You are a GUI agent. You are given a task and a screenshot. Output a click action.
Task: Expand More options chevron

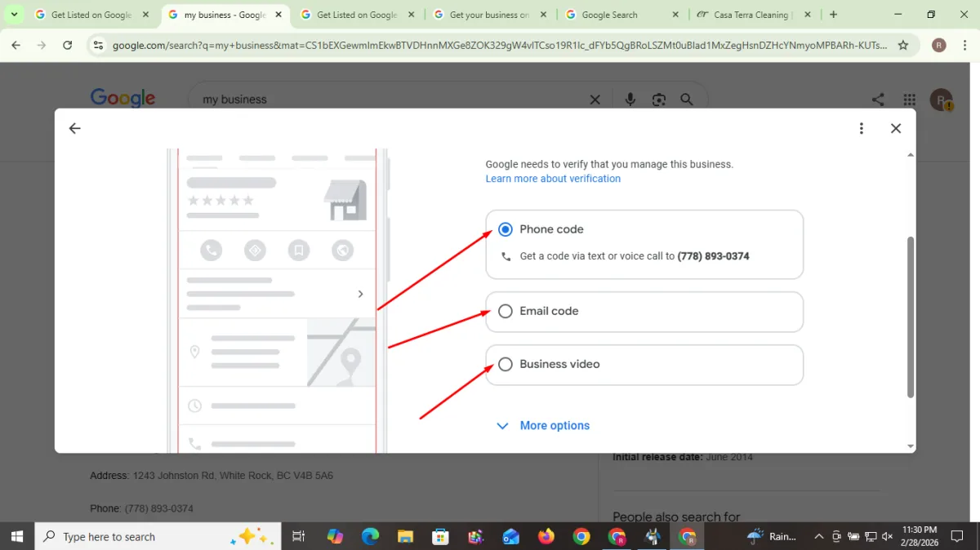pos(503,425)
